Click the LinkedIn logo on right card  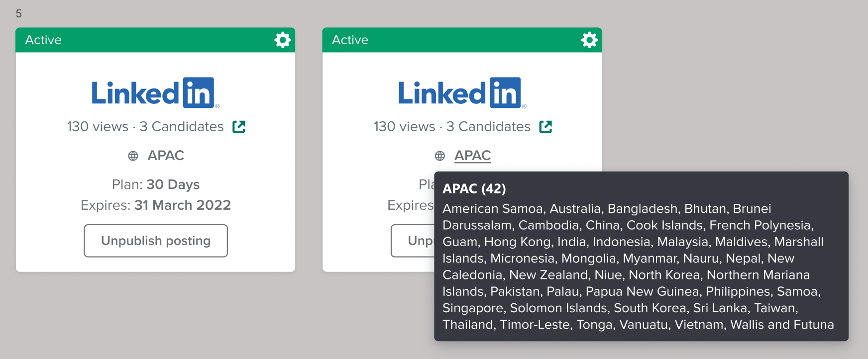click(462, 93)
